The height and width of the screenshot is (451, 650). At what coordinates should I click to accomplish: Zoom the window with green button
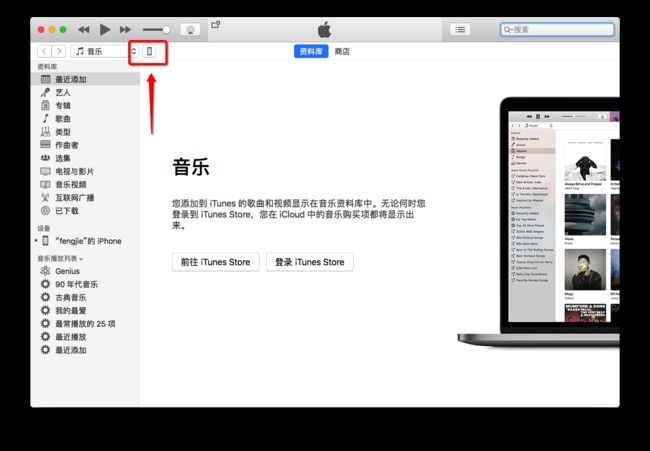point(63,29)
